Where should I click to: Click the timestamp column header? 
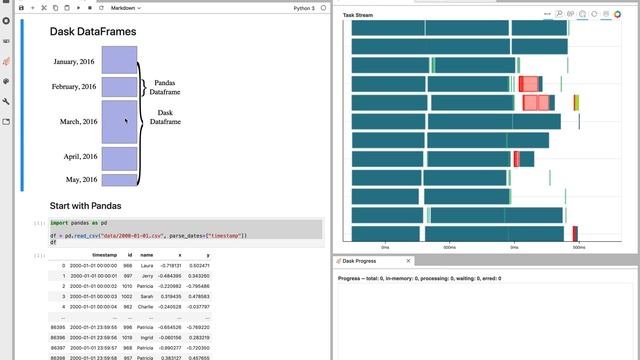click(104, 255)
